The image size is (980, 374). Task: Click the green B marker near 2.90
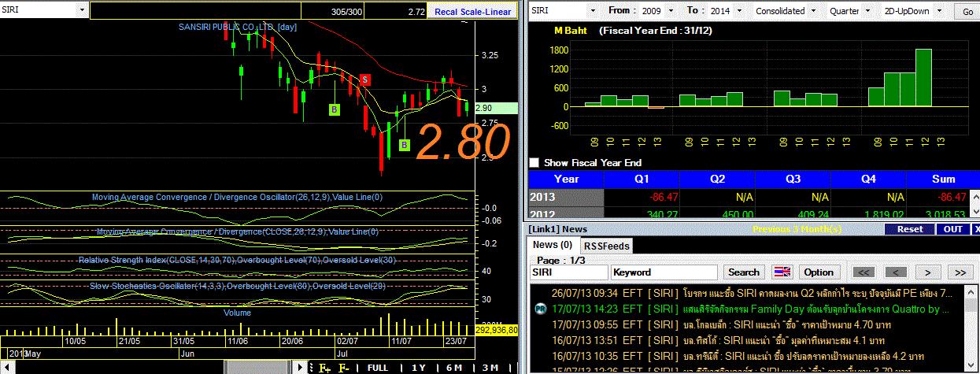[x=335, y=110]
